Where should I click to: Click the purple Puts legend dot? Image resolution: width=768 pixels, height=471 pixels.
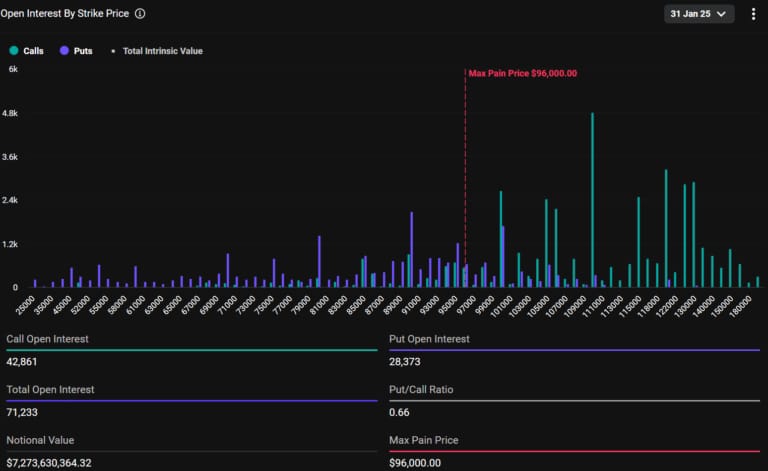(65, 50)
